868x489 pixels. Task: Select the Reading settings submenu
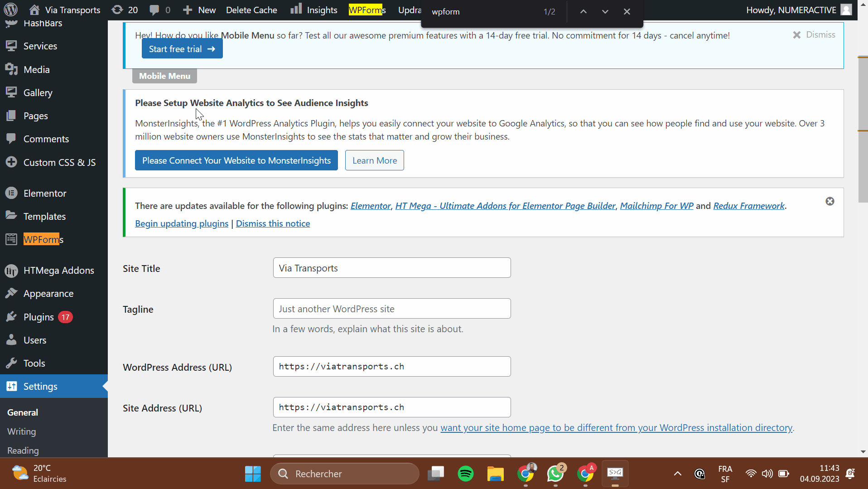tap(23, 450)
